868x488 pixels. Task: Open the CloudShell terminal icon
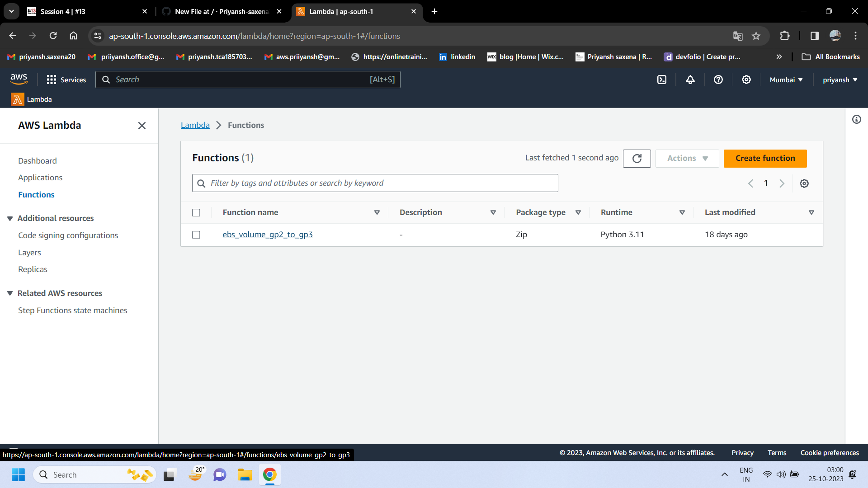click(662, 80)
